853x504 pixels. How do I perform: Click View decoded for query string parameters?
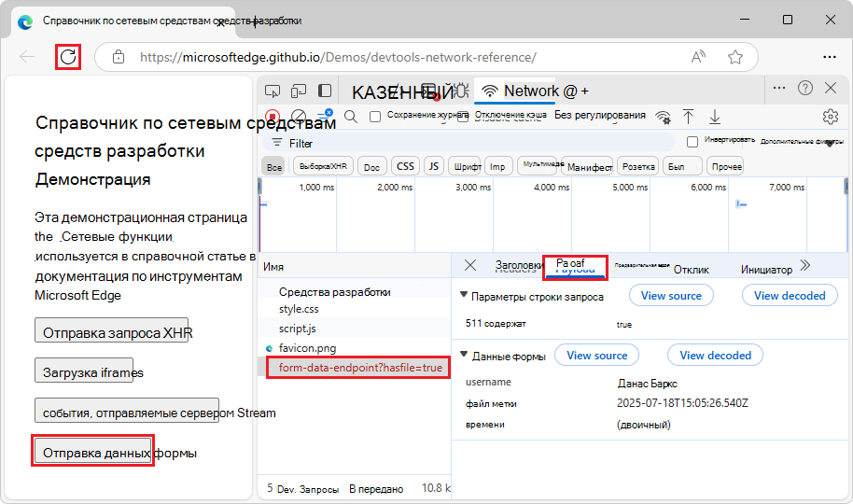pyautogui.click(x=790, y=296)
